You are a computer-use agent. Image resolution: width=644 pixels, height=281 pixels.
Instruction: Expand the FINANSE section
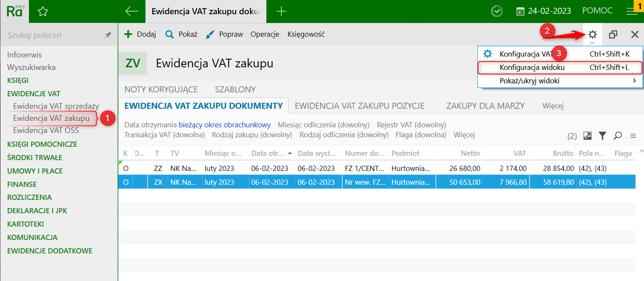tap(22, 184)
